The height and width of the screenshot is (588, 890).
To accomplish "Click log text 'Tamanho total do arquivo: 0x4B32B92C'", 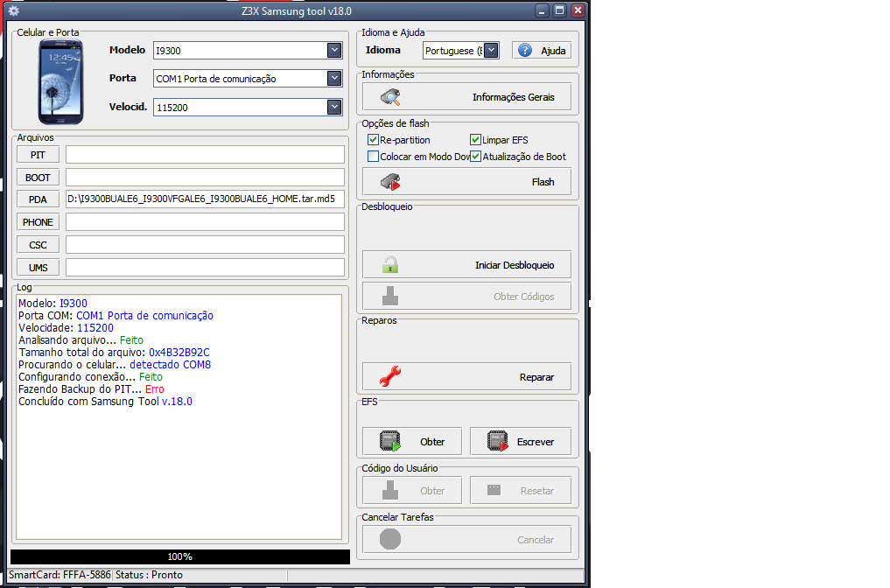I will coord(114,352).
